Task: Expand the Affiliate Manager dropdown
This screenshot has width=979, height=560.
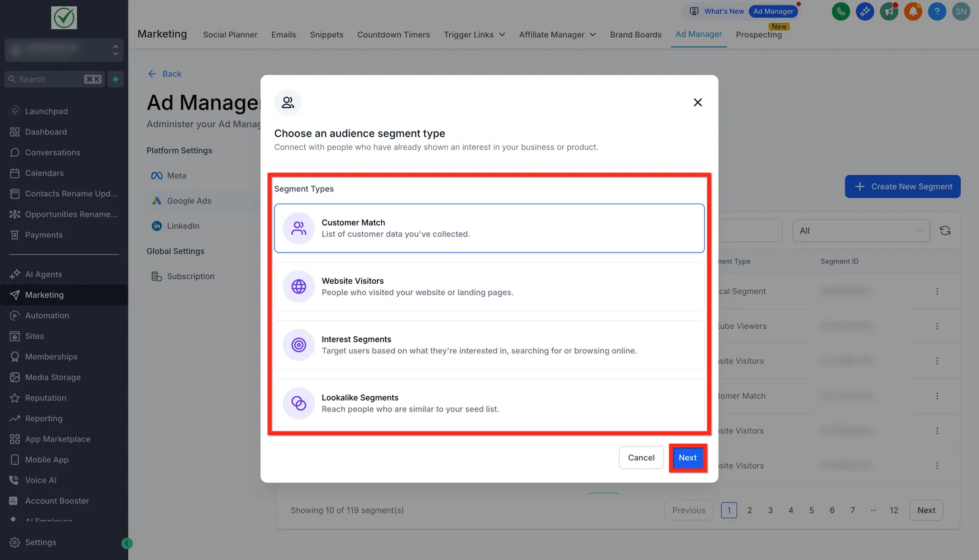Action: click(557, 35)
